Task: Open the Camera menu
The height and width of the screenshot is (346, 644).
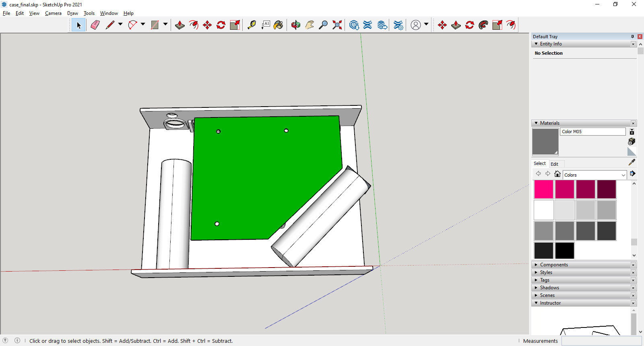Action: coord(53,13)
